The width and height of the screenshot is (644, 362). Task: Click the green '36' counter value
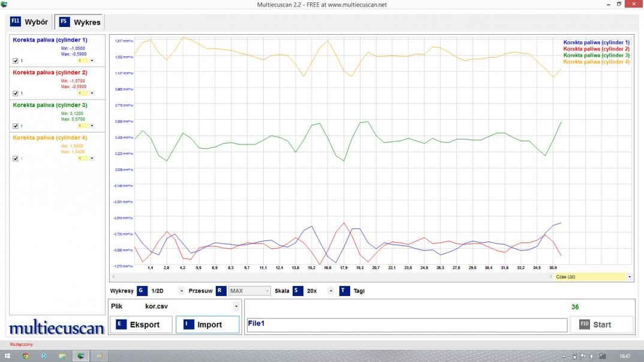pos(575,307)
